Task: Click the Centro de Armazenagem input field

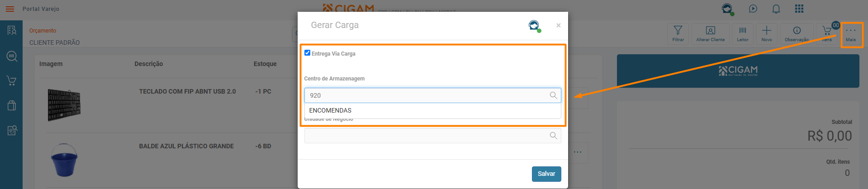Action: point(425,95)
